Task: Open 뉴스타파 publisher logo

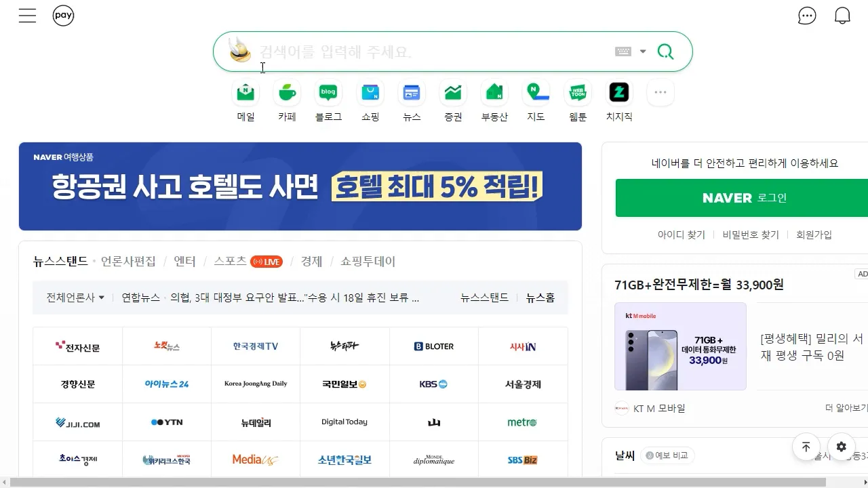Action: [x=344, y=346]
